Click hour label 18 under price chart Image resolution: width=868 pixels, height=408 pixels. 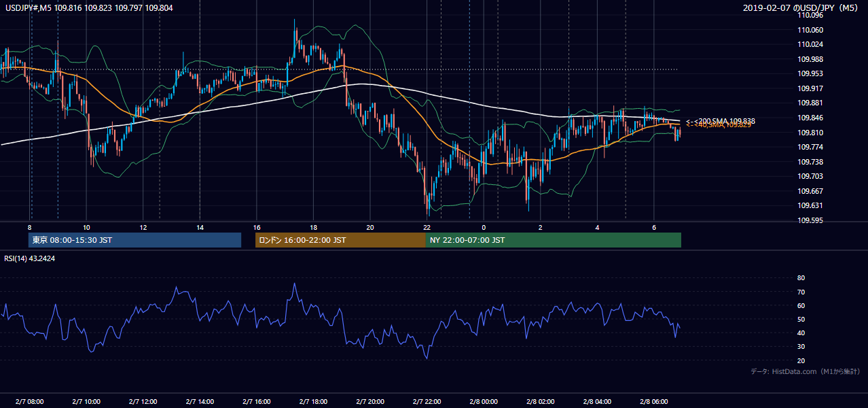[x=313, y=227]
